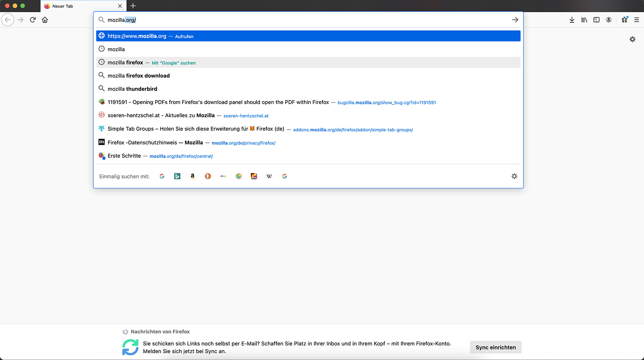Go back with the back arrow button
The height and width of the screenshot is (360, 644).
tap(8, 20)
